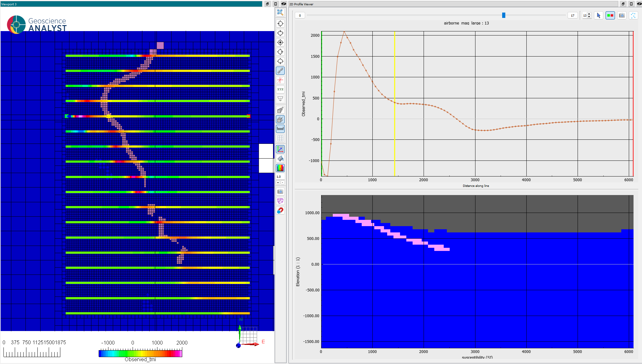Click the vertical exaggeration 1.0 field
The width and height of the screenshot is (642, 364).
pos(279,177)
